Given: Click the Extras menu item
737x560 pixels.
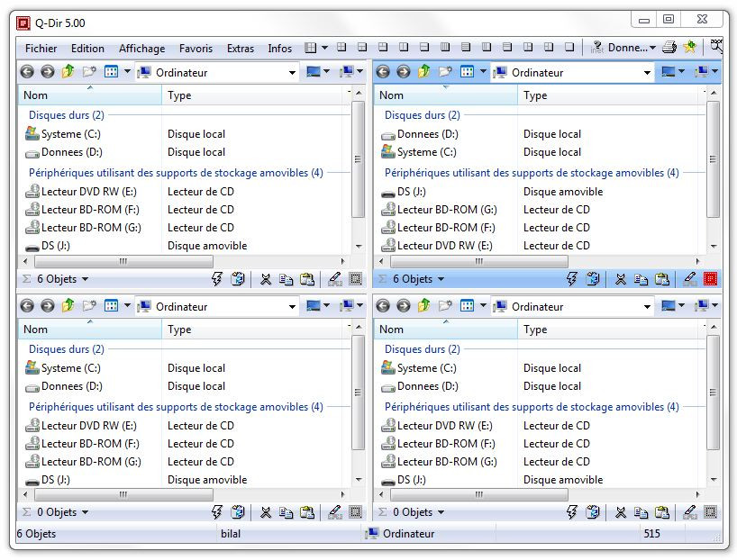Looking at the screenshot, I should point(241,49).
